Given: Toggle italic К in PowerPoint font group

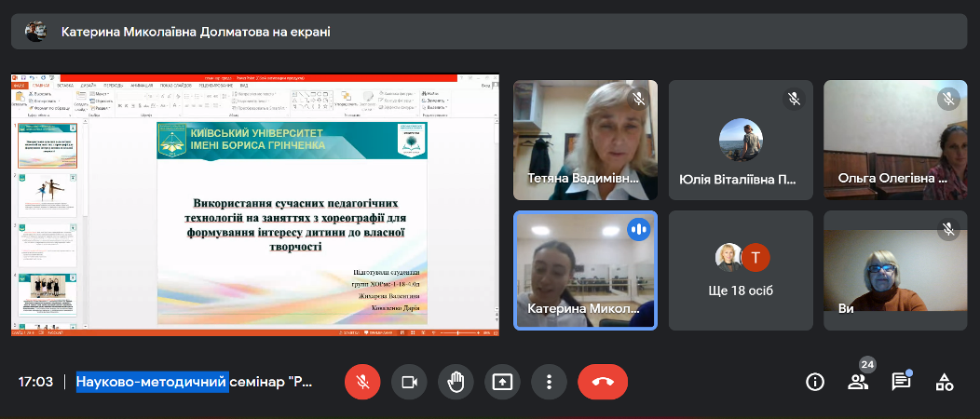Looking at the screenshot, I should [127, 105].
